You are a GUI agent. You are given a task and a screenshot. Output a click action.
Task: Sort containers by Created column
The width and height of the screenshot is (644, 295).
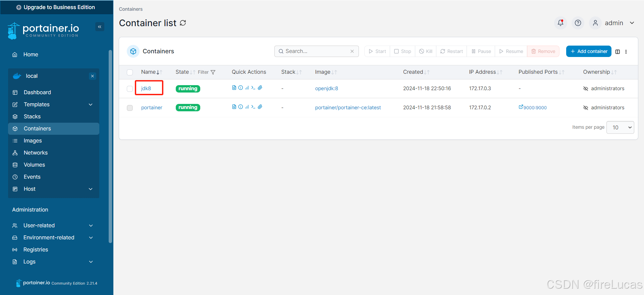click(416, 72)
